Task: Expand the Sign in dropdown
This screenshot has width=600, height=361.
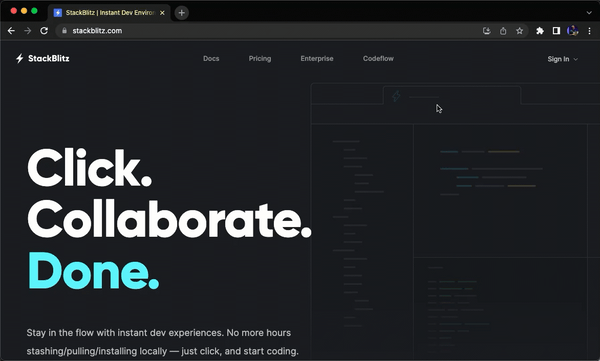Action: pyautogui.click(x=562, y=59)
